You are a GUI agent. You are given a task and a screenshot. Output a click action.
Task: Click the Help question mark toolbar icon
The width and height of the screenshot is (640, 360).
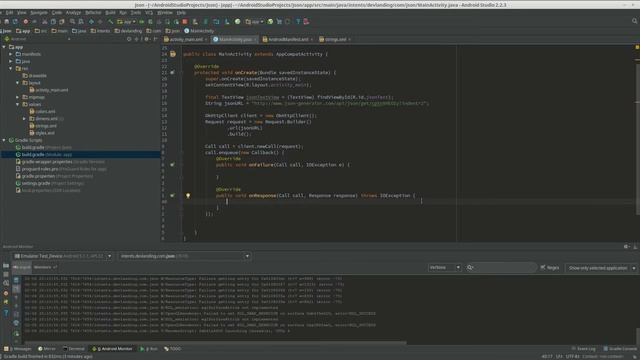point(298,21)
